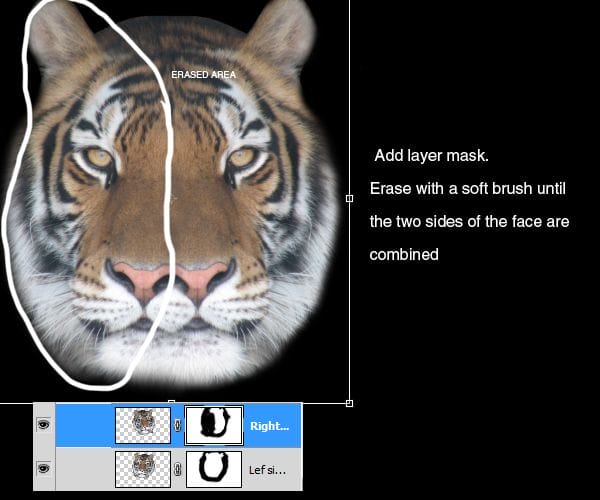Click the 'ERASED AREA' label on canvas

(x=203, y=75)
